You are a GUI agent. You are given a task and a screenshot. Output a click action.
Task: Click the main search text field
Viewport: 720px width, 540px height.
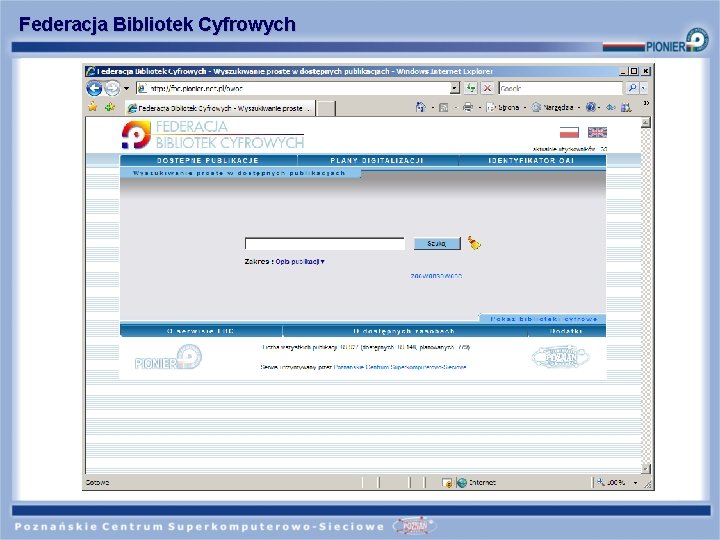pos(325,243)
